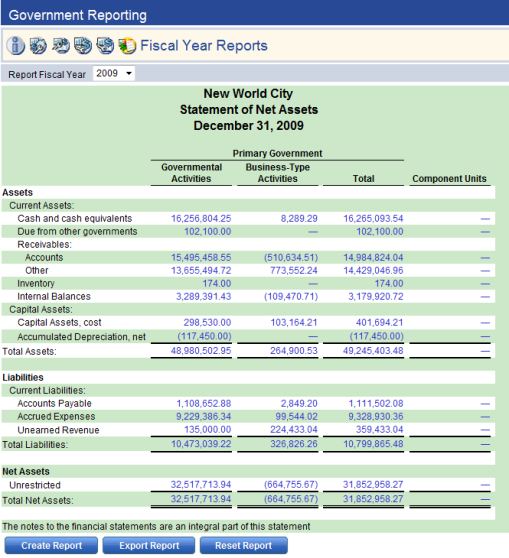Viewport: 509px width, 558px height.
Task: Open Unearned Revenue Governmental value 135,000.00
Action: [208, 430]
